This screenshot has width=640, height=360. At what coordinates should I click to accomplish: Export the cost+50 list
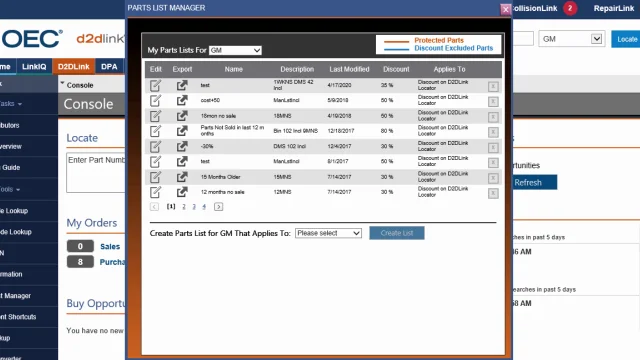tap(182, 100)
